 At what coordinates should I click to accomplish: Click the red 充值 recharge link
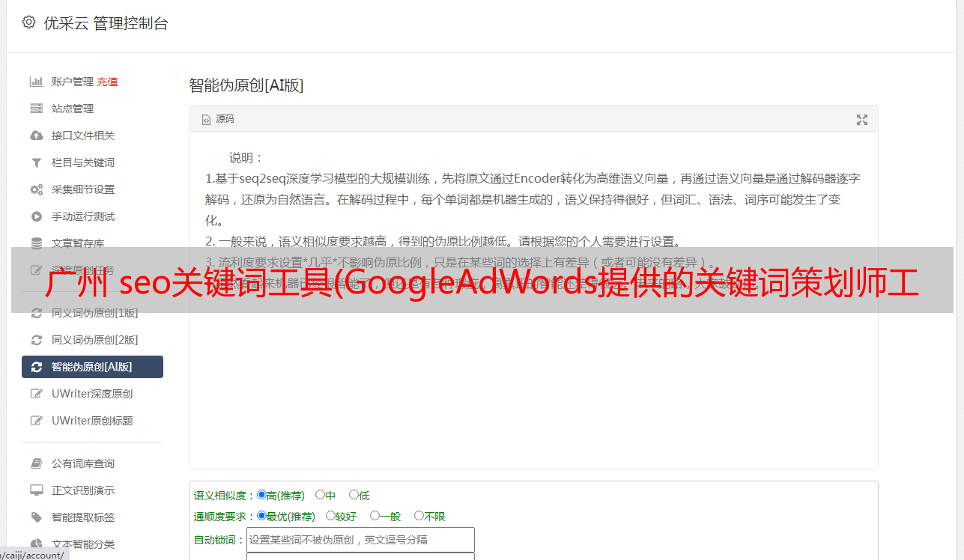click(x=107, y=82)
